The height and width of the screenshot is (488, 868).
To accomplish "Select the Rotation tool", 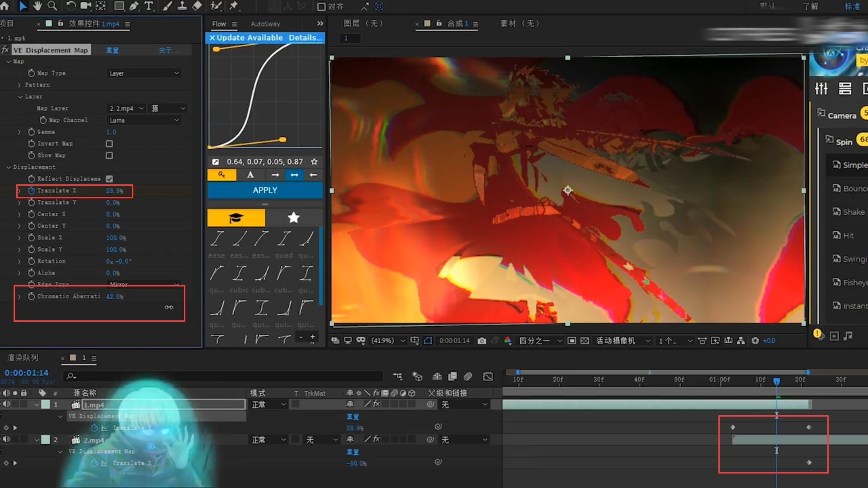I will 71,6.
